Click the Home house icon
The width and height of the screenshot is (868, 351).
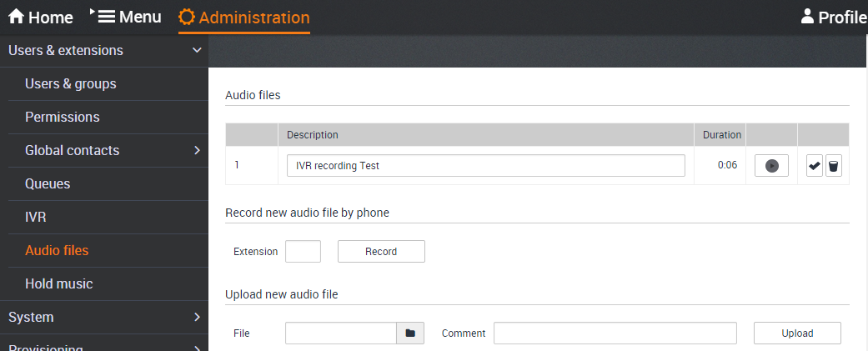(x=16, y=17)
